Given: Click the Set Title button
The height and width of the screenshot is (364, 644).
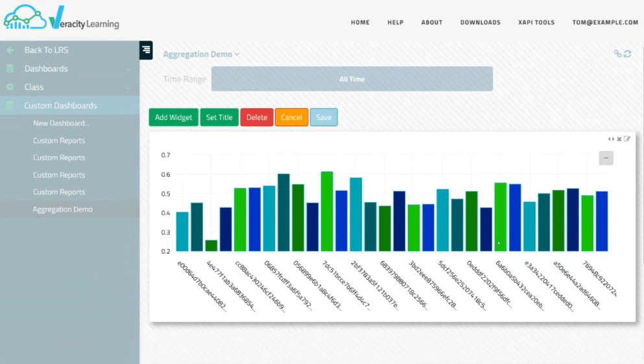Looking at the screenshot, I should [x=219, y=117].
